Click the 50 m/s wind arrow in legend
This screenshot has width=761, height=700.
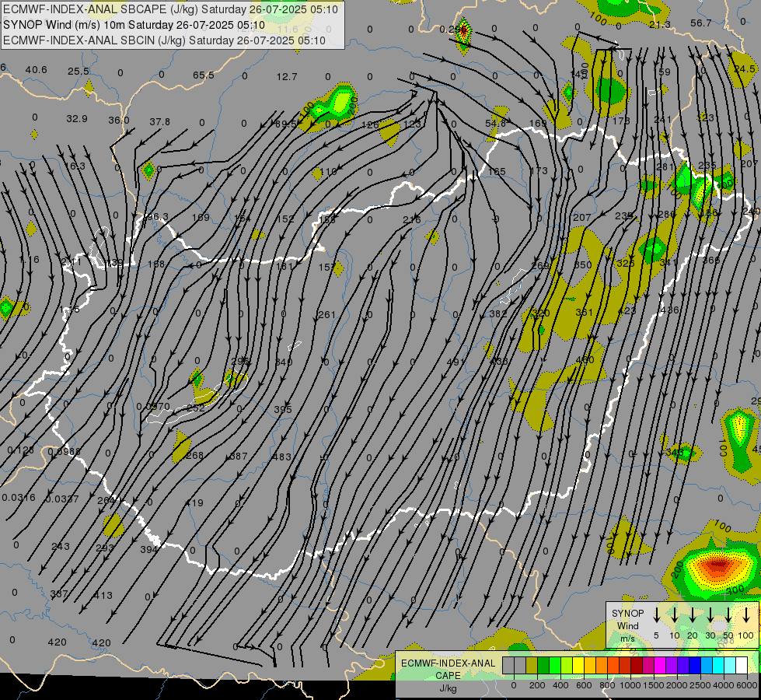[x=728, y=614]
